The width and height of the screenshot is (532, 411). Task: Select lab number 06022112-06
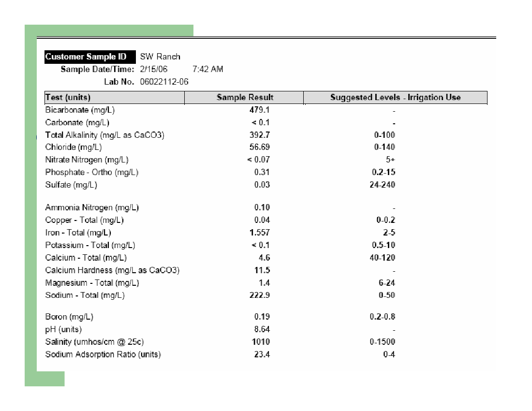pos(164,82)
